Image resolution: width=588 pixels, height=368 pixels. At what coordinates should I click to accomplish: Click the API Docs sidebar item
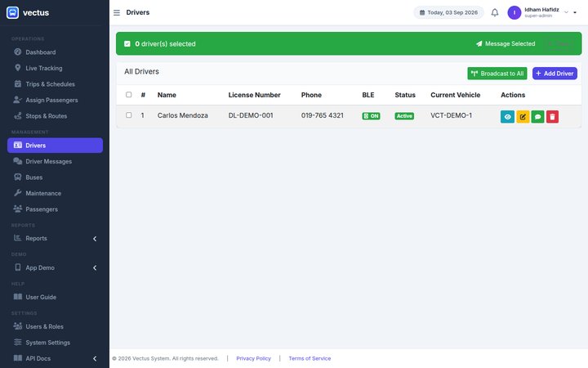tap(55, 359)
